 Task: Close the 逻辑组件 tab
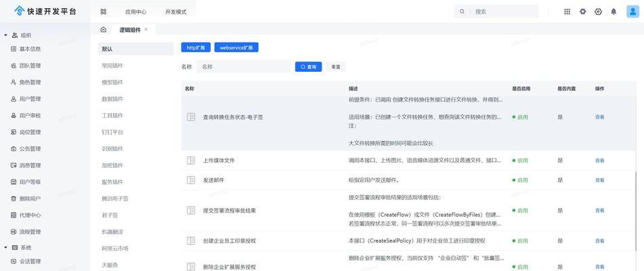click(x=146, y=30)
